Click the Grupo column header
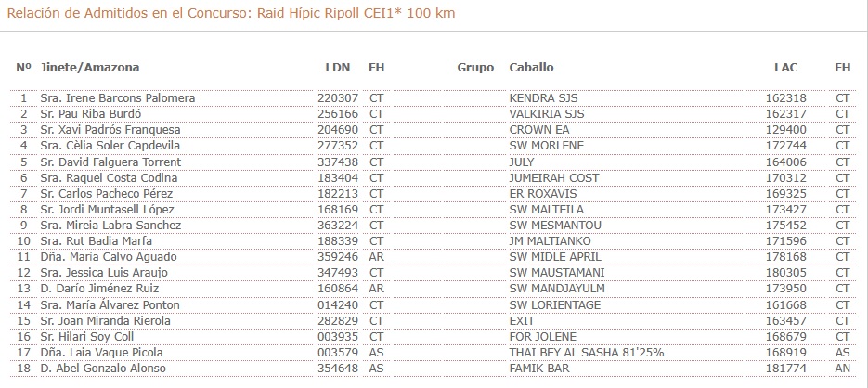The width and height of the screenshot is (868, 388). (x=475, y=68)
